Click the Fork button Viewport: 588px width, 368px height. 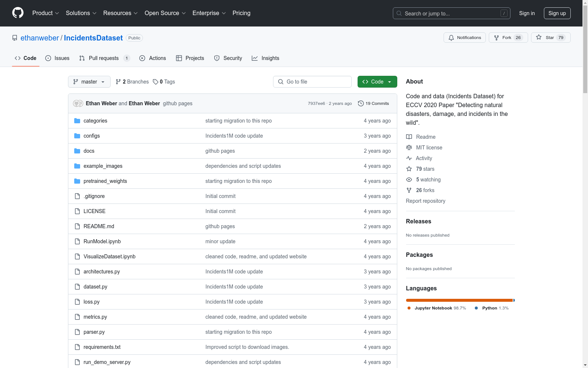pyautogui.click(x=508, y=38)
